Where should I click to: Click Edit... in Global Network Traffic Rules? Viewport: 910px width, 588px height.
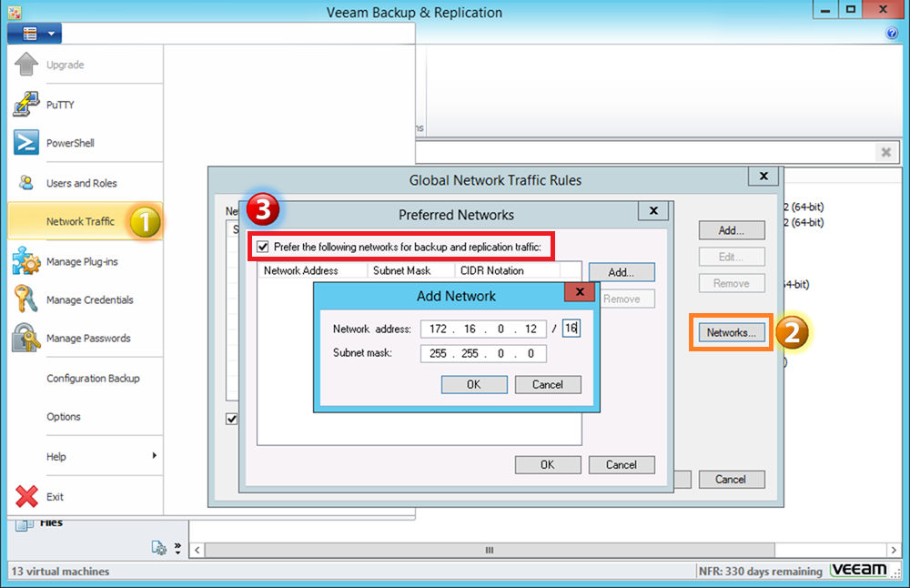pos(732,257)
